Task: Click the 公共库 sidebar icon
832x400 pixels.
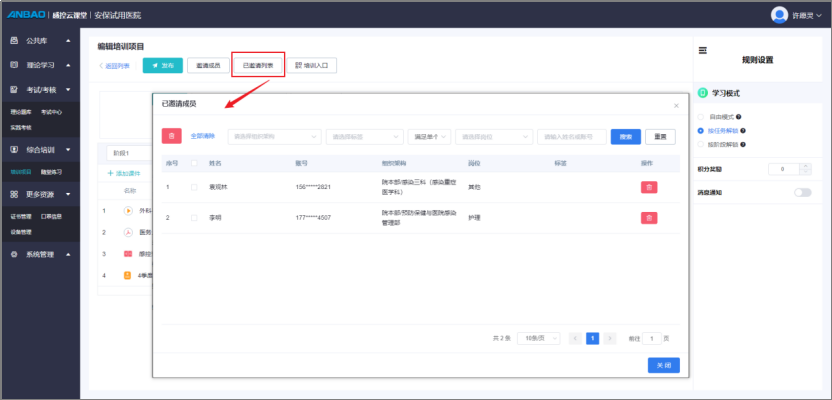Action: (14, 40)
